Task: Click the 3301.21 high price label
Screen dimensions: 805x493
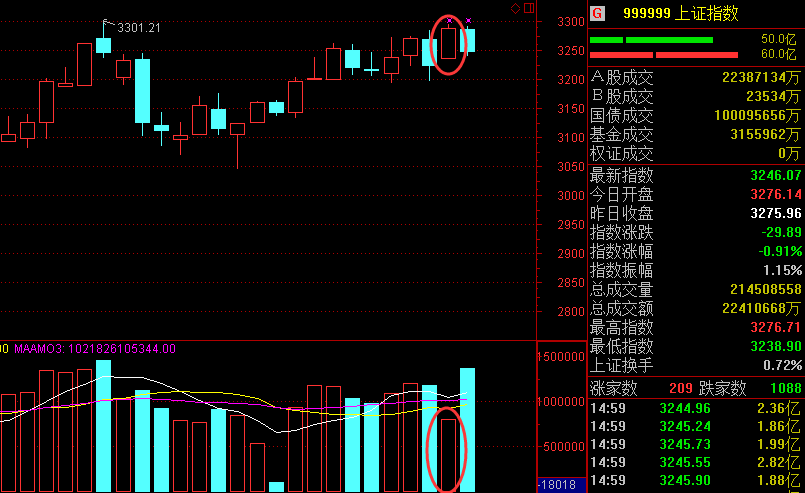Action: (x=139, y=28)
